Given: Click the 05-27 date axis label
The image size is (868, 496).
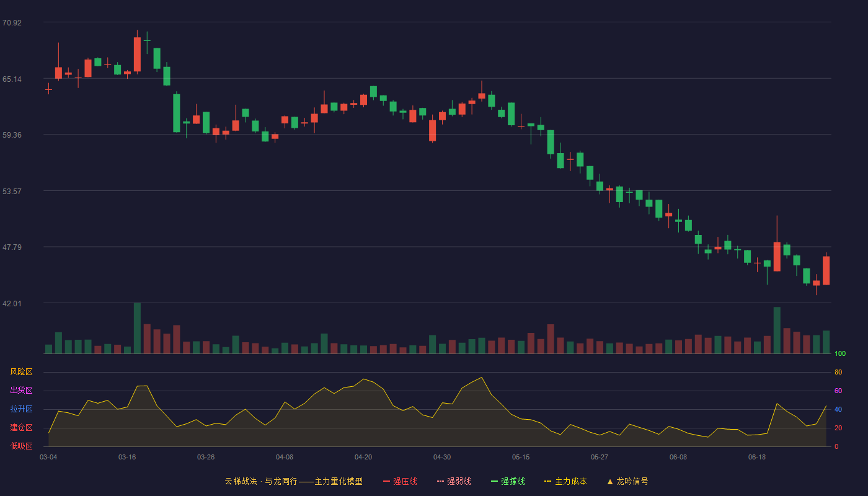Looking at the screenshot, I should tap(600, 457).
